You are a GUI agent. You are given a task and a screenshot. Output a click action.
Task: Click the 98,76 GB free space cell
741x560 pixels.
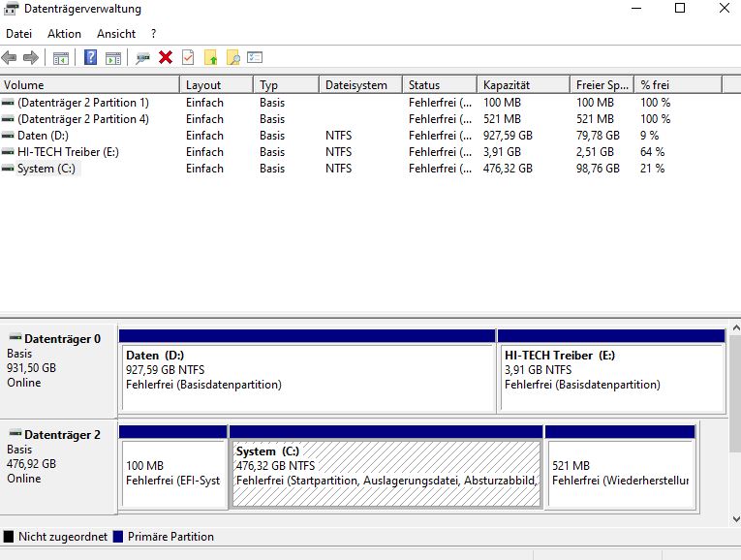598,169
